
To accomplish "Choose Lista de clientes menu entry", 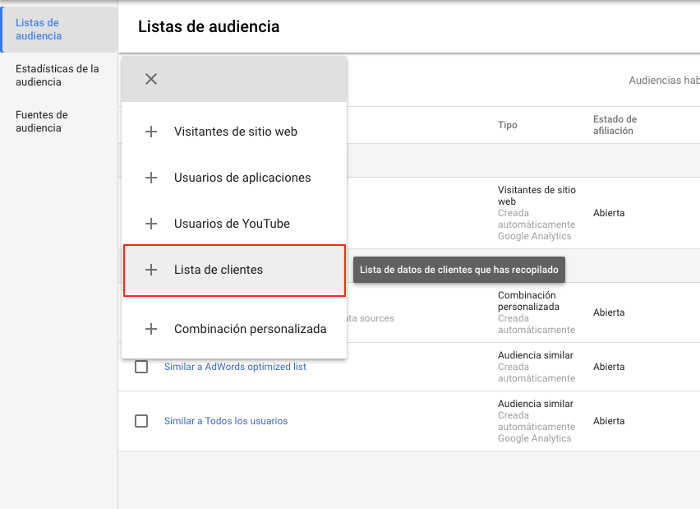I will [x=218, y=270].
